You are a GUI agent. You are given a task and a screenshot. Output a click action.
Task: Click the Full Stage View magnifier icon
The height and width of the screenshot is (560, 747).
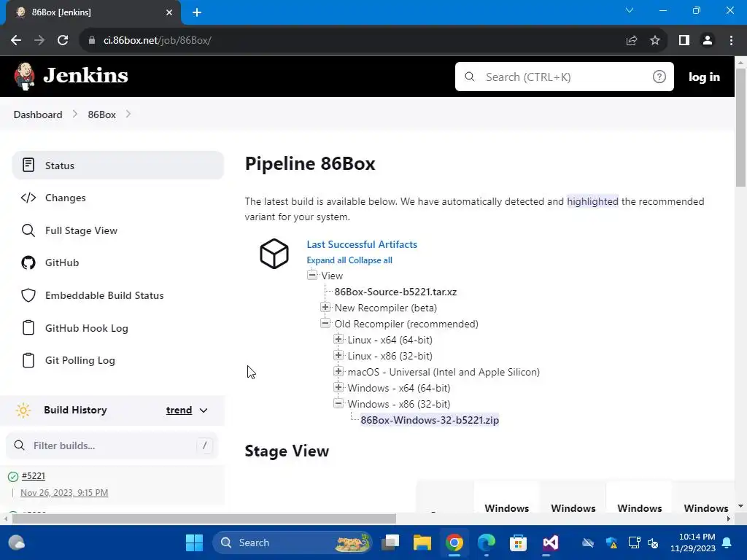(28, 230)
